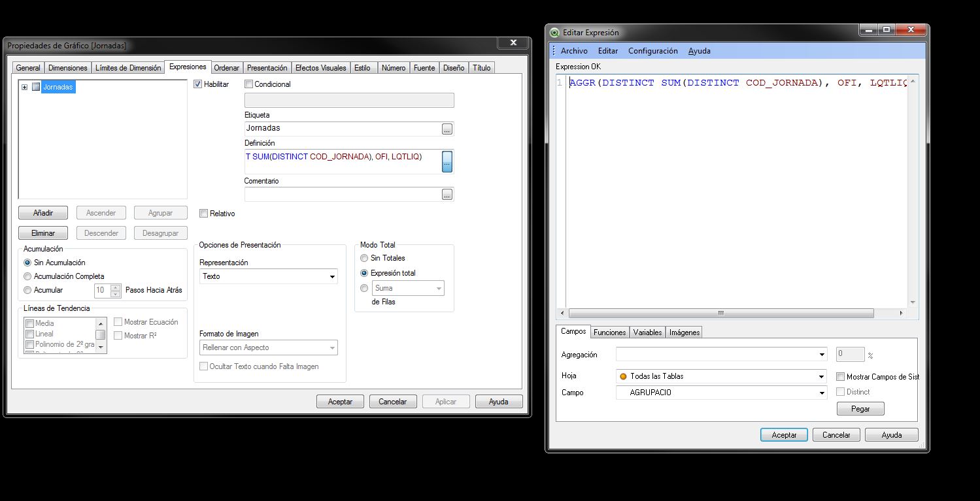This screenshot has width=980, height=501.
Task: Close the Propiedades de Gráfico dialog
Action: tap(513, 42)
